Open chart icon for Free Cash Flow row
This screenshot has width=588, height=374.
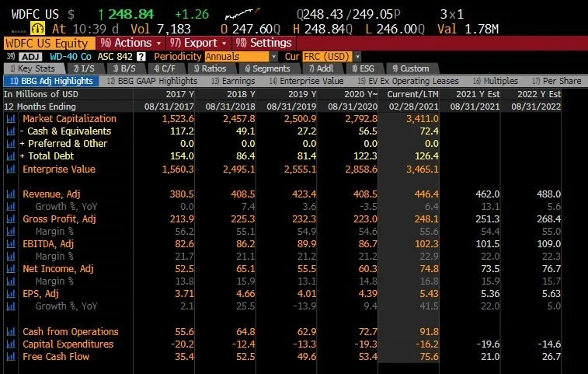tap(11, 356)
